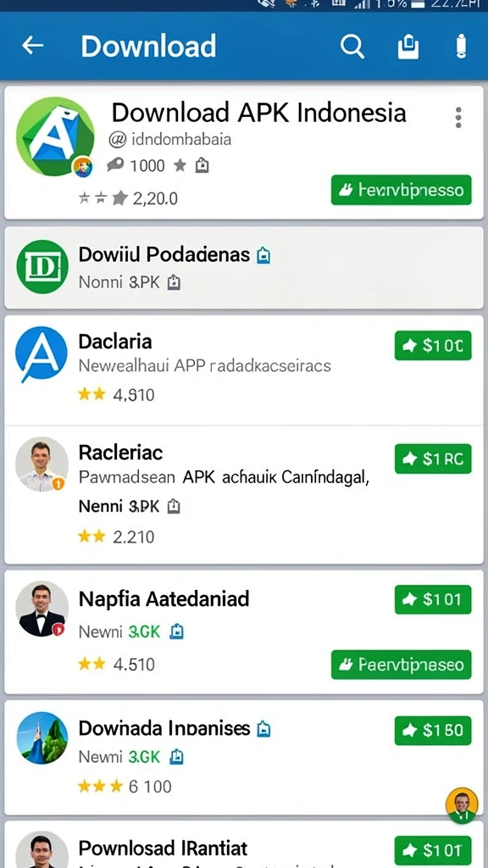Open the header overflow menu icon
This screenshot has height=868, width=488.
point(460,46)
